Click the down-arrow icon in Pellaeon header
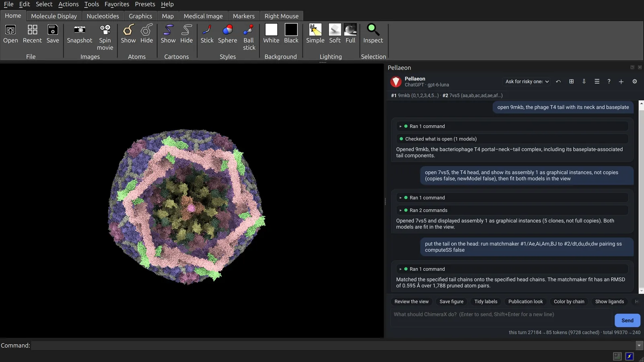Image resolution: width=644 pixels, height=362 pixels. (584, 81)
